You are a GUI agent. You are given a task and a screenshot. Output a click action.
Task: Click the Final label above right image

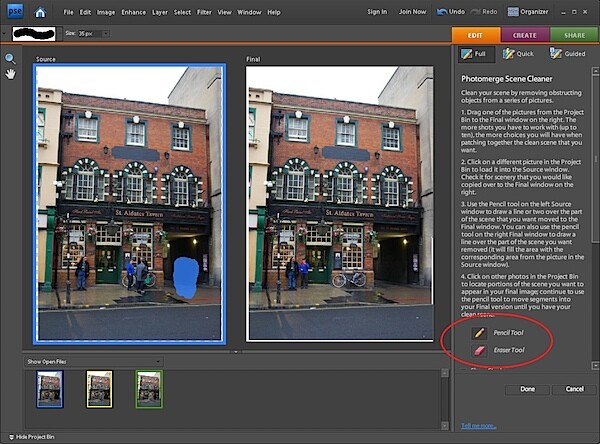[253, 59]
